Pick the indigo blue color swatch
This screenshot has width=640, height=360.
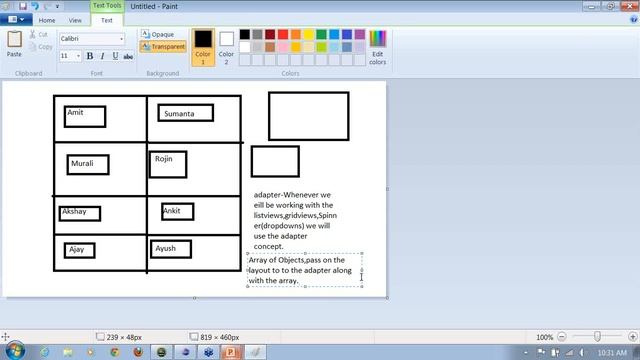tap(347, 34)
